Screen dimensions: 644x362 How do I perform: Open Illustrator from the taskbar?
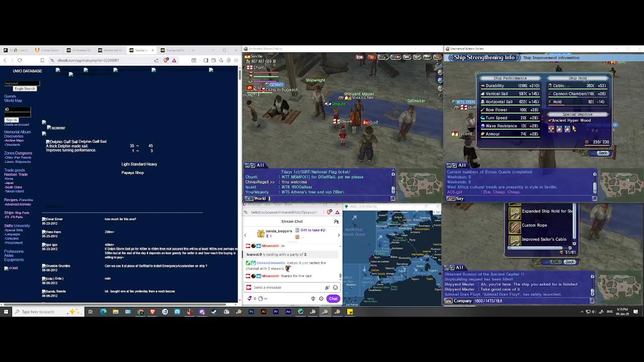264,312
